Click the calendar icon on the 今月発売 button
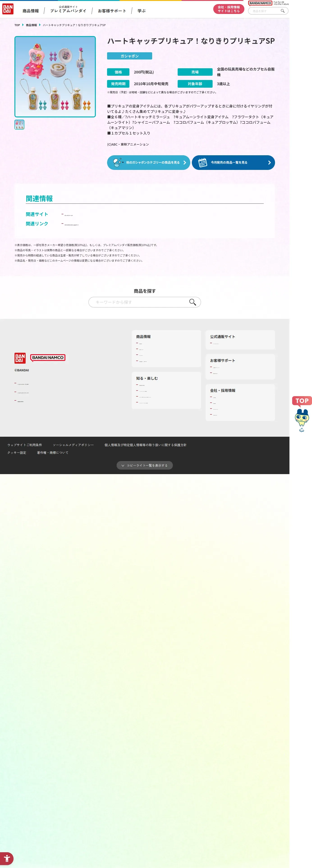Viewport: 312px width, 868px height. click(202, 162)
